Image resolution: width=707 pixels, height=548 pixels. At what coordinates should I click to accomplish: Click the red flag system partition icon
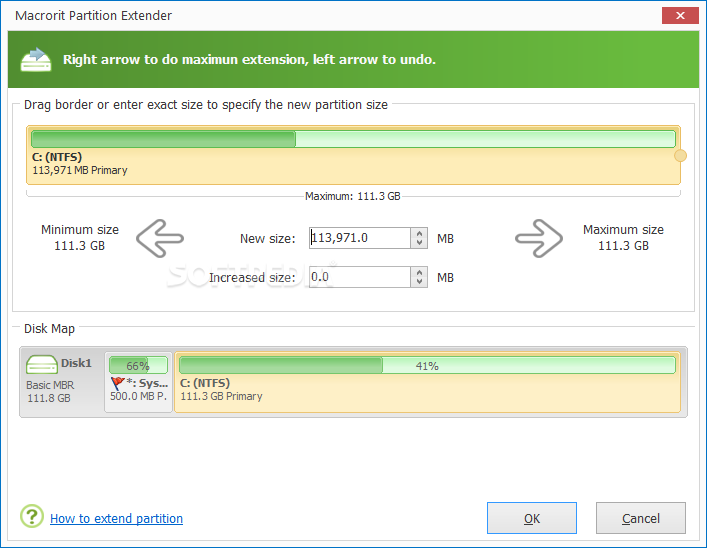[117, 383]
